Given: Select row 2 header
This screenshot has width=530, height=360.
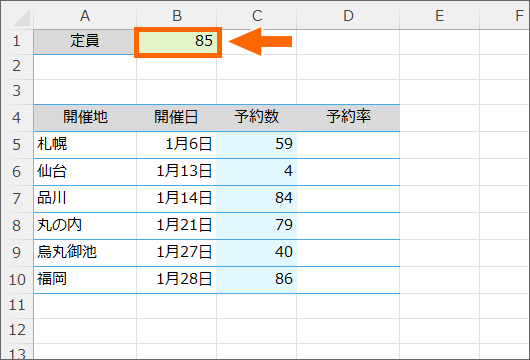Looking at the screenshot, I should pos(17,67).
